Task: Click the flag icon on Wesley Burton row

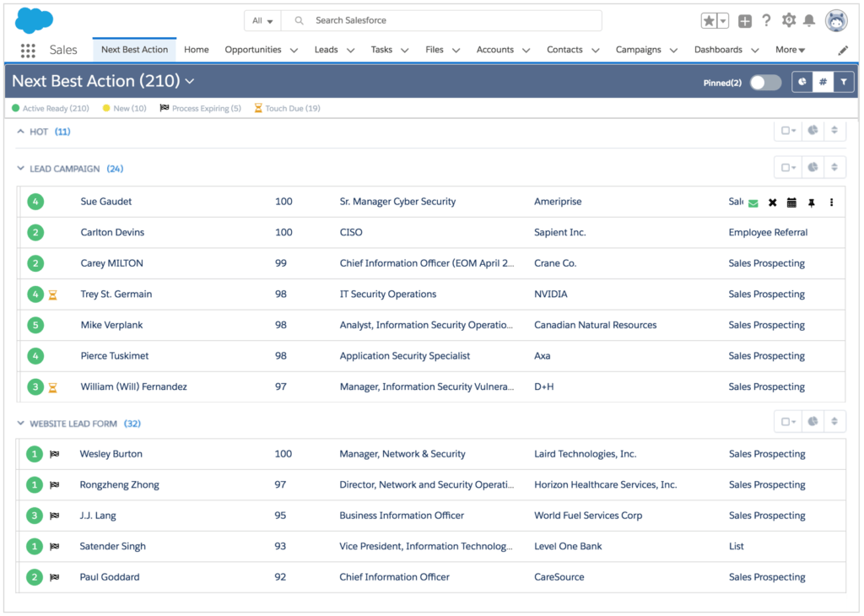Action: coord(55,455)
